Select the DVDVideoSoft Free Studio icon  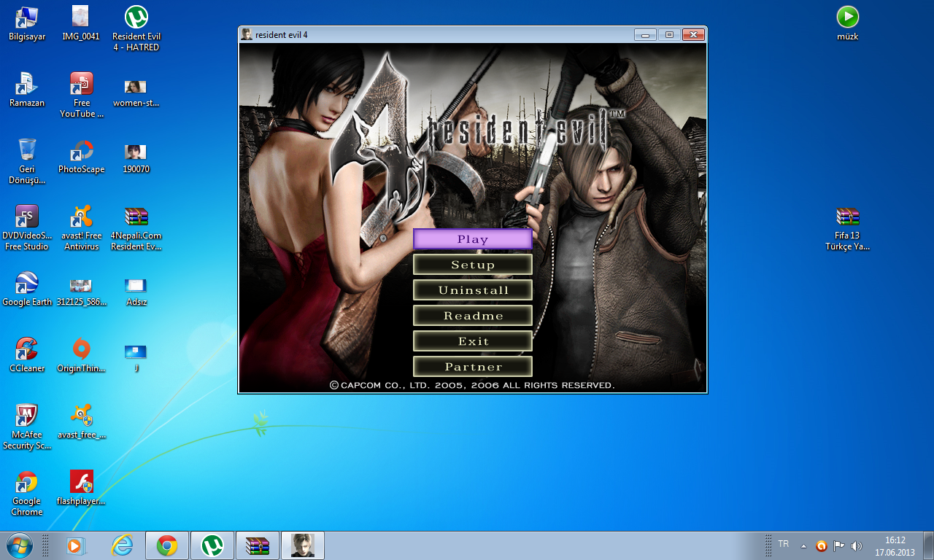[27, 227]
